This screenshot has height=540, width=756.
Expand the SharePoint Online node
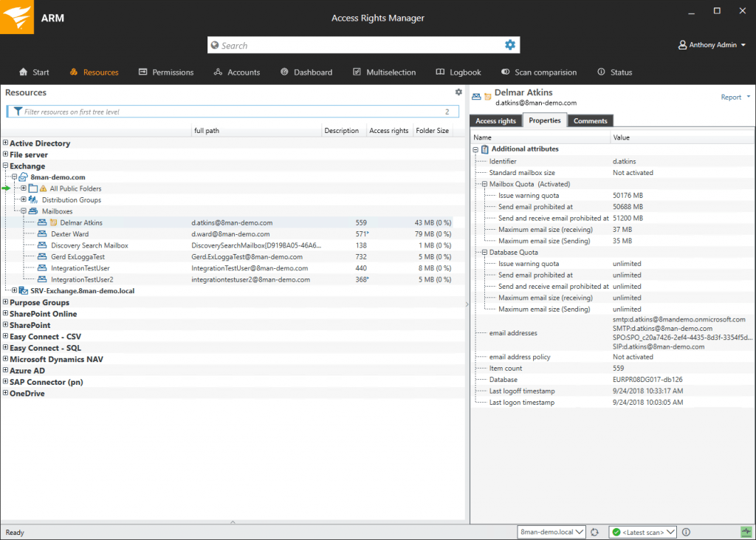(5, 314)
